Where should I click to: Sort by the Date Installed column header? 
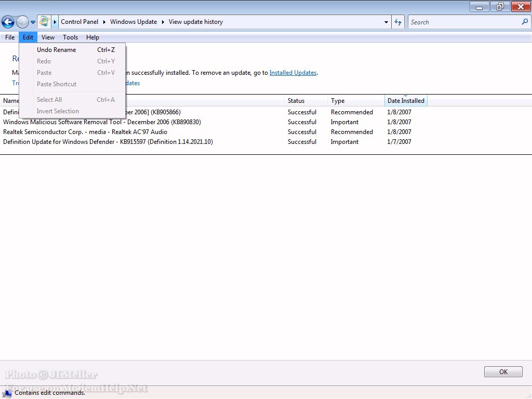[406, 101]
